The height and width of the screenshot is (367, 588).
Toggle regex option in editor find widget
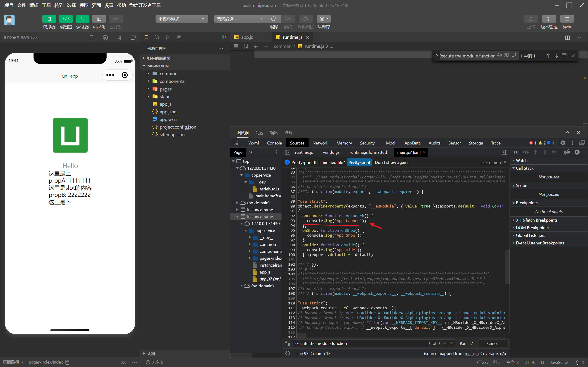[x=514, y=56]
